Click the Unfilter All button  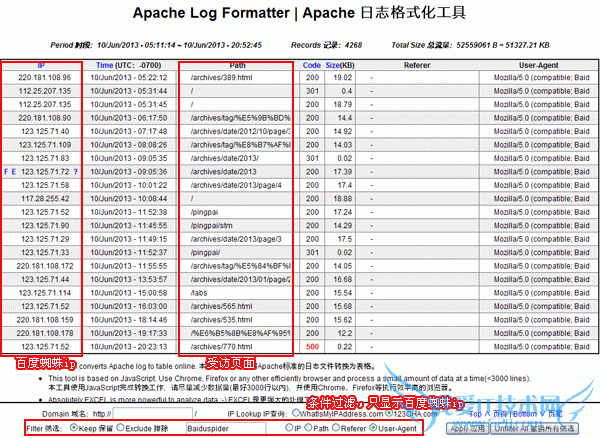click(x=535, y=428)
